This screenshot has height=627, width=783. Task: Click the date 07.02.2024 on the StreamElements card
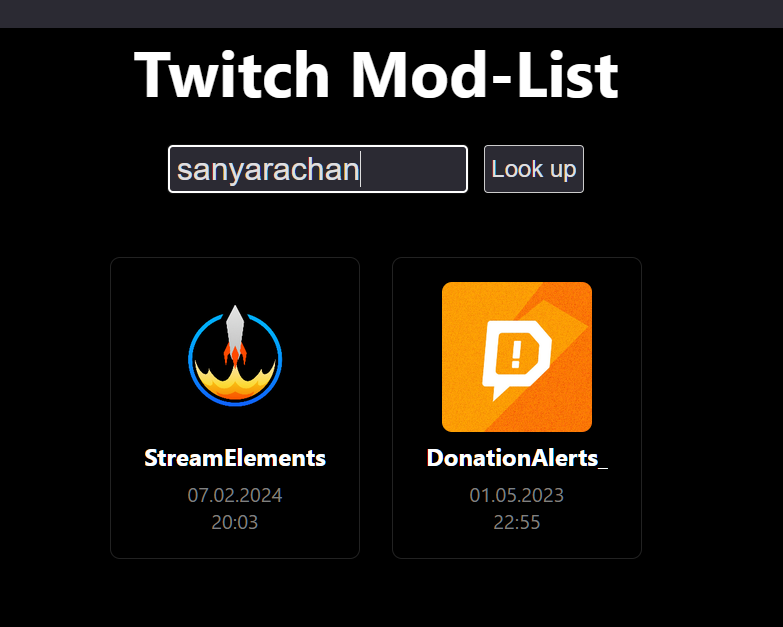235,495
